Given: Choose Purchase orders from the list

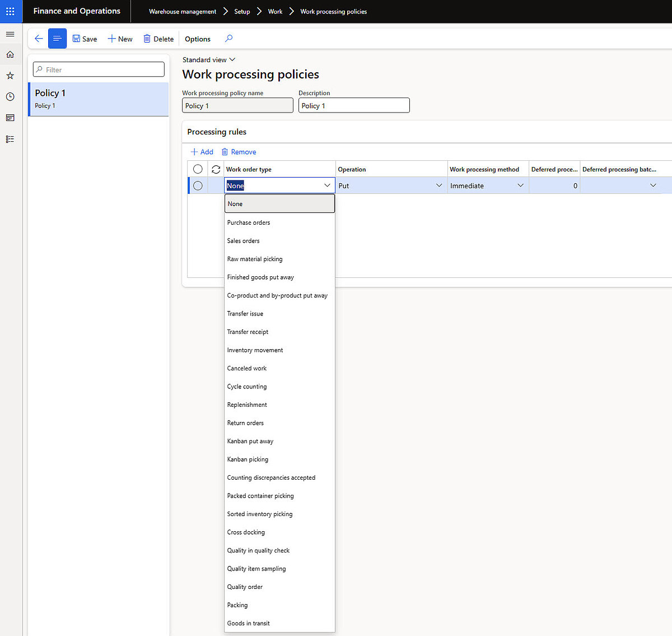Looking at the screenshot, I should (x=249, y=222).
